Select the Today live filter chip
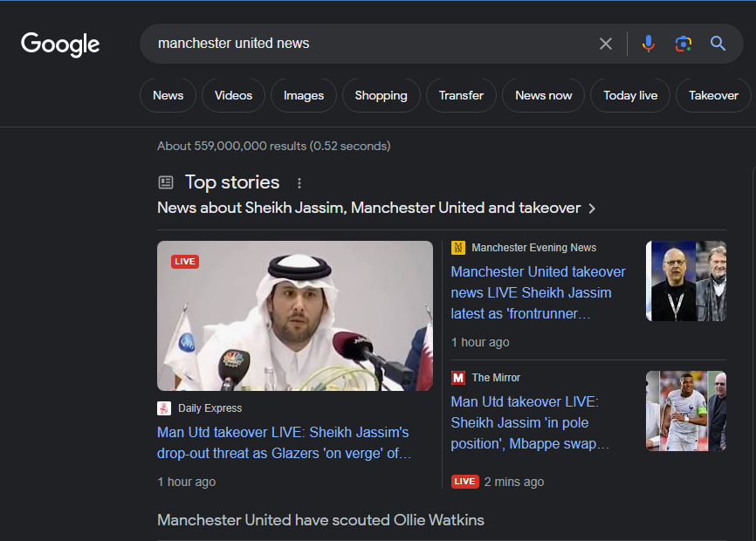Screen dimensions: 756x541 (630, 95)
